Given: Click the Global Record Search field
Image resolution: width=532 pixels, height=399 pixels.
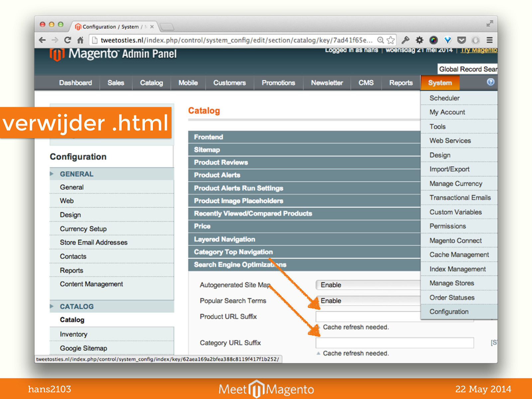Looking at the screenshot, I should coord(467,69).
